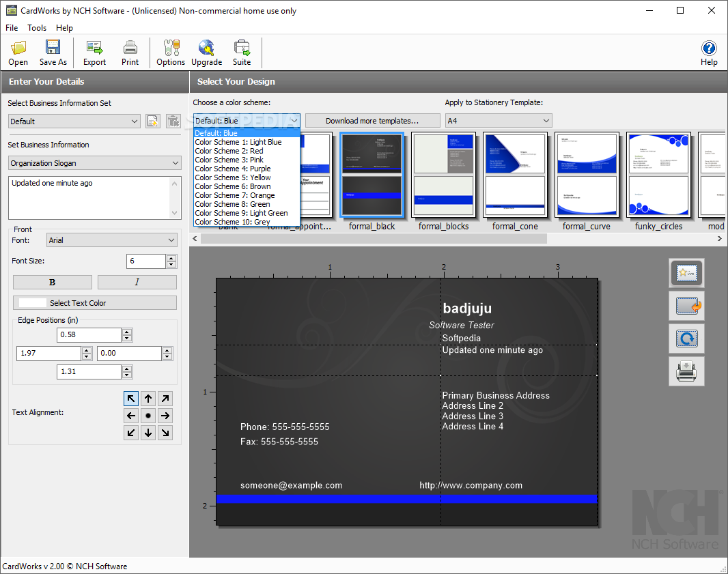Align text left with left arrow
The image size is (728, 574).
point(131,416)
